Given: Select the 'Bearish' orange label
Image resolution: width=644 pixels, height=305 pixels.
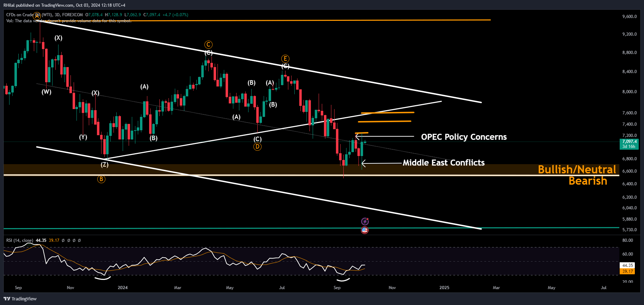Looking at the screenshot, I should [588, 181].
